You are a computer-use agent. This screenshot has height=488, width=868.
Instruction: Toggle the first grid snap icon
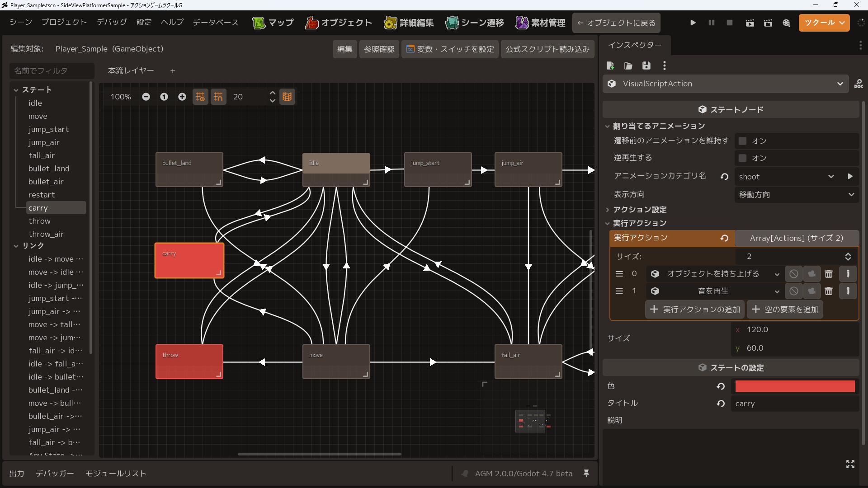[x=200, y=97]
